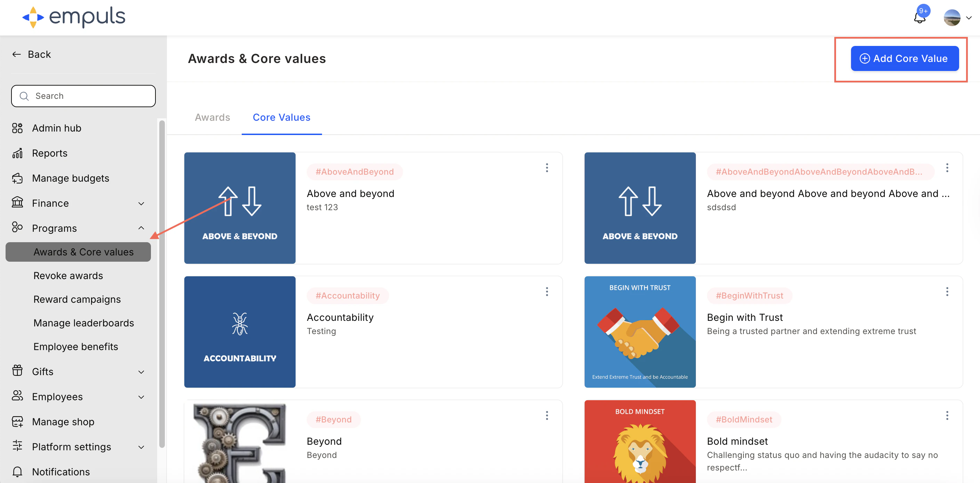Screen dimensions: 980x483
Task: Go to Manage budgets
Action: [x=70, y=179]
